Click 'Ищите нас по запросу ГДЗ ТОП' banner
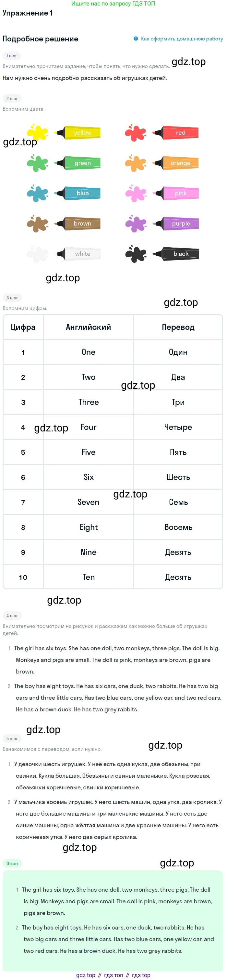 coord(113,4)
